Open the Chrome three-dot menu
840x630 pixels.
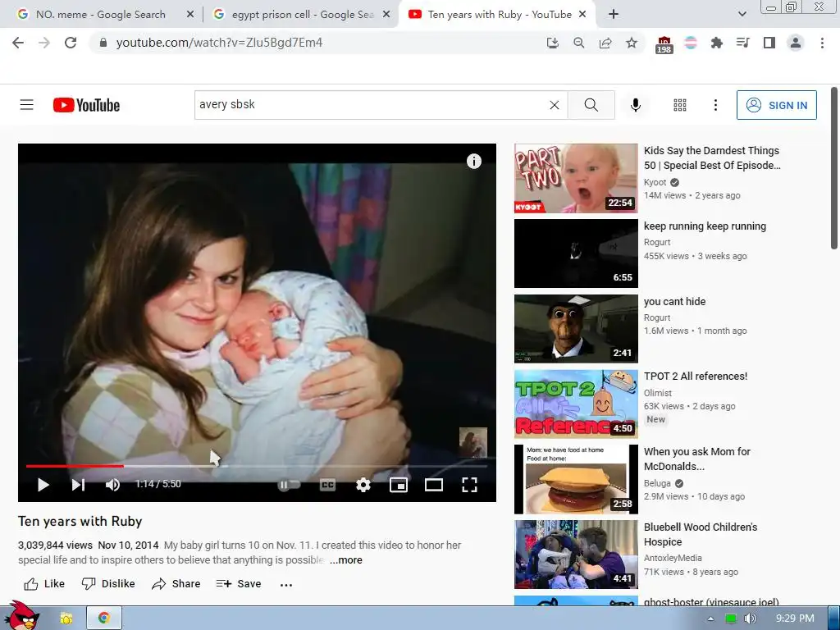click(822, 43)
